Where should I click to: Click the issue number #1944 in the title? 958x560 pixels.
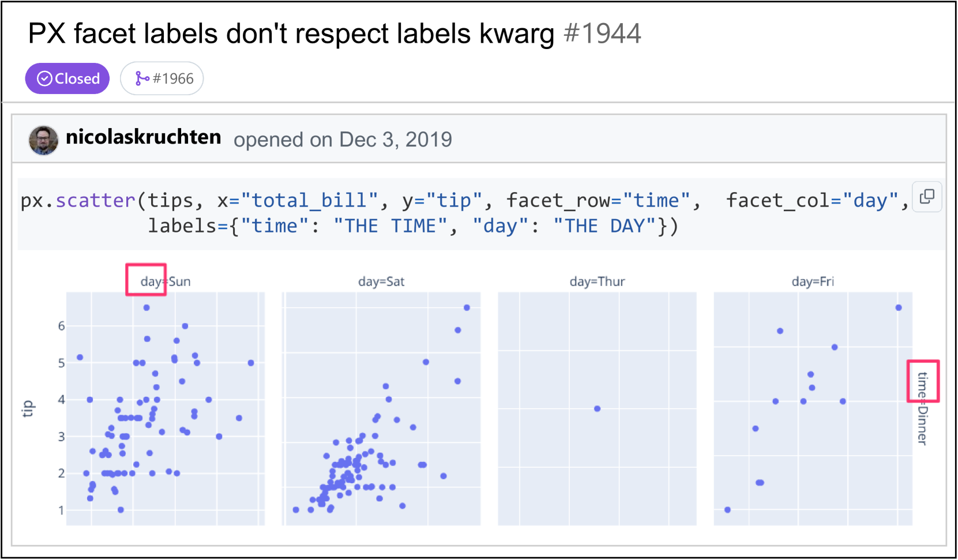602,33
